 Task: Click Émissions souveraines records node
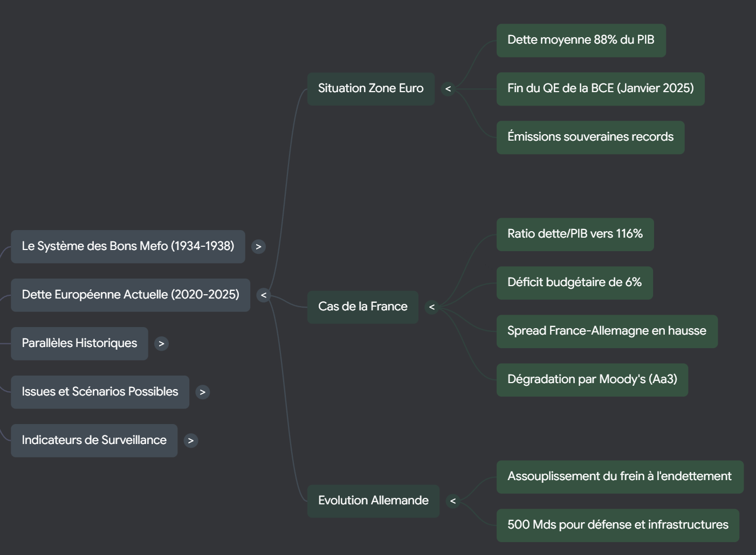(x=590, y=137)
